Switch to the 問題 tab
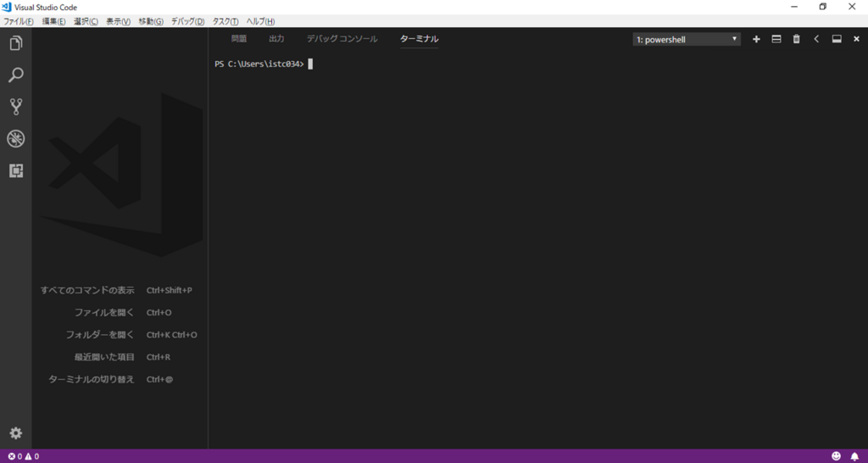Image resolution: width=868 pixels, height=463 pixels. [x=239, y=39]
